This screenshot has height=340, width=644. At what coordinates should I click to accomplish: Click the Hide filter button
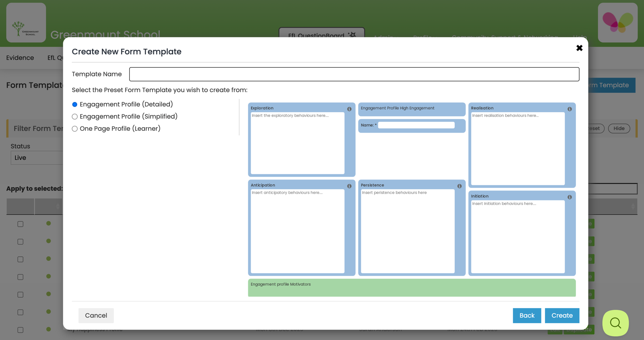[x=619, y=128]
